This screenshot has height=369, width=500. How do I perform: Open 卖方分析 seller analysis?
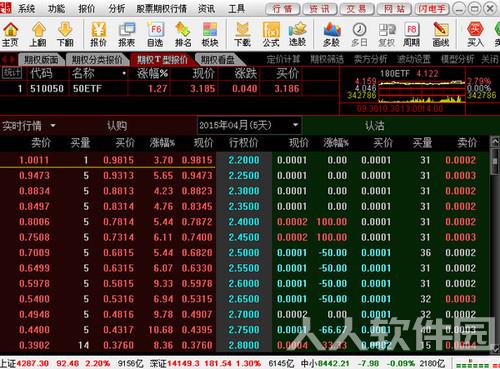tap(370, 60)
